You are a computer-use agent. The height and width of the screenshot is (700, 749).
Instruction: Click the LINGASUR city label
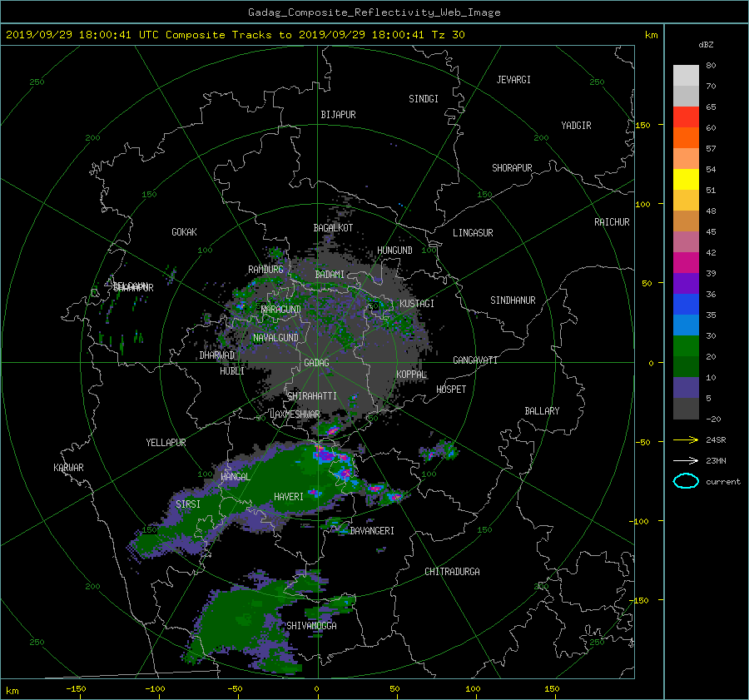click(x=473, y=233)
